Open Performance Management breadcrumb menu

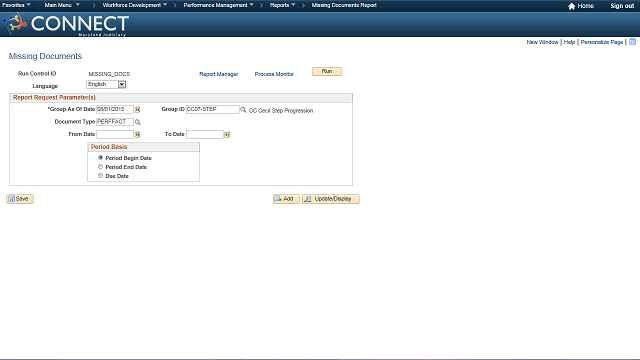[218, 5]
